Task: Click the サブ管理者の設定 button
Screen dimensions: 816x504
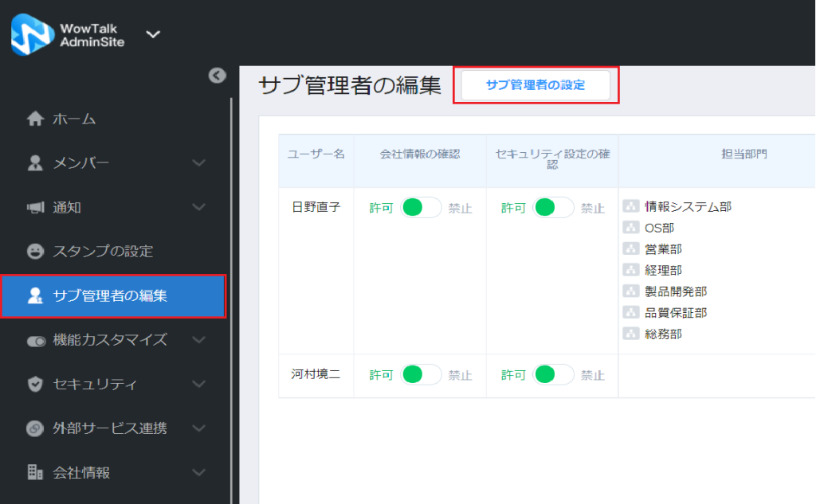Action: pos(535,84)
